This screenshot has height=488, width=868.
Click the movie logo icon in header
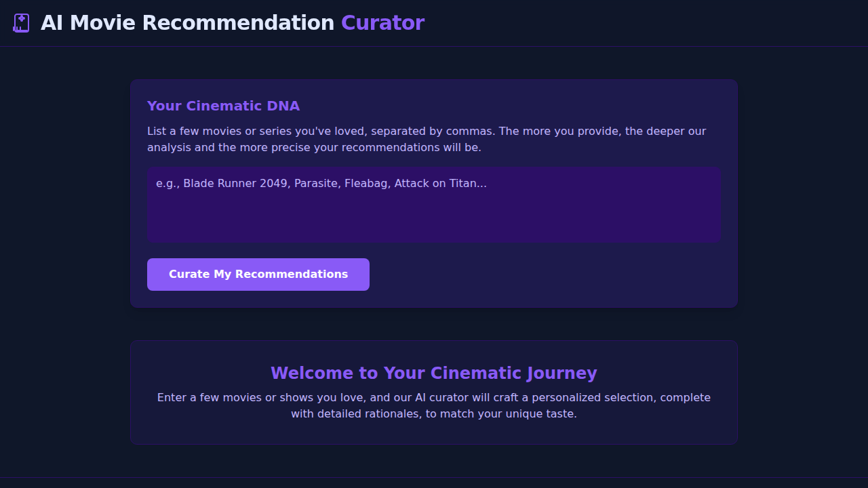point(21,23)
